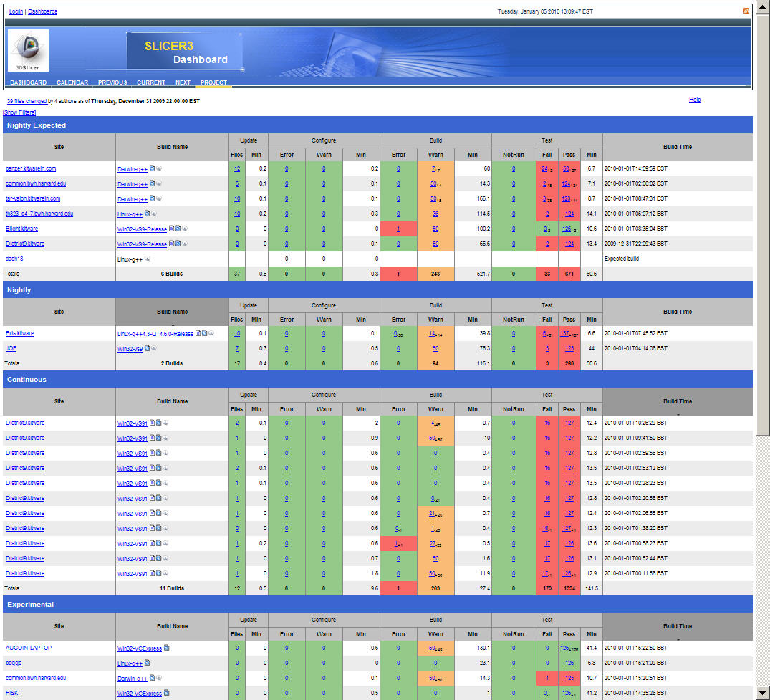Click the 3DSlicer logo image
770x700 pixels.
(x=28, y=50)
